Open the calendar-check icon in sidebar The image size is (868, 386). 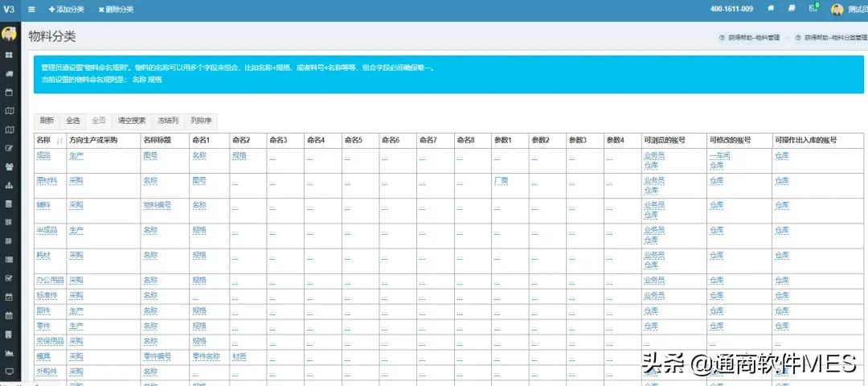point(9,297)
